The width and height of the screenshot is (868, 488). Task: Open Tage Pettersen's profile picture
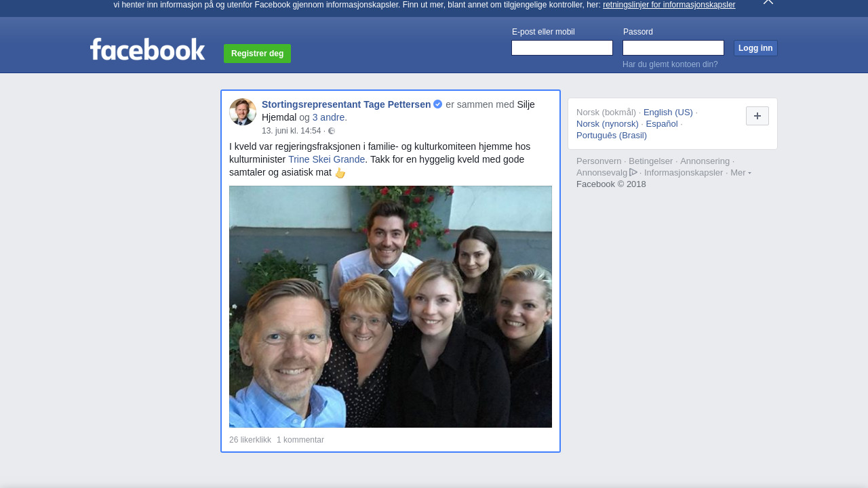(243, 112)
